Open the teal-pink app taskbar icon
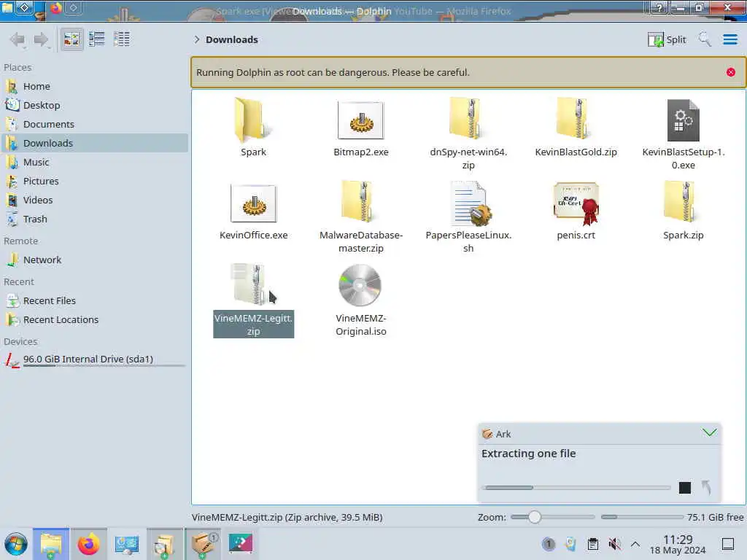Screen dimensions: 747x560 coord(241,544)
